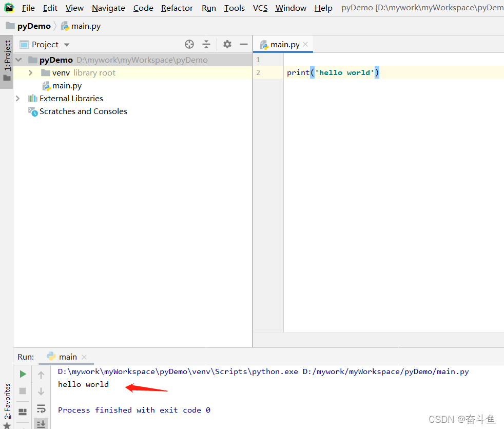504x429 pixels.
Task: Select Locate Opened File in Project toolbar
Action: 189,44
